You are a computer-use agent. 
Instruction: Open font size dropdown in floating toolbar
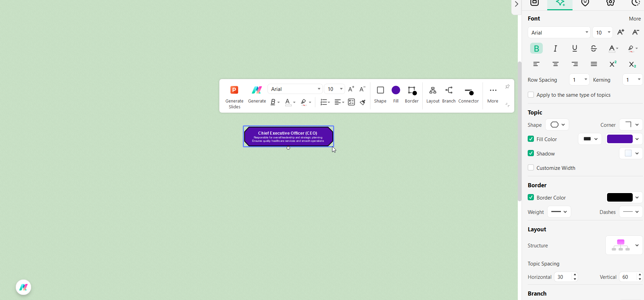tap(334, 89)
